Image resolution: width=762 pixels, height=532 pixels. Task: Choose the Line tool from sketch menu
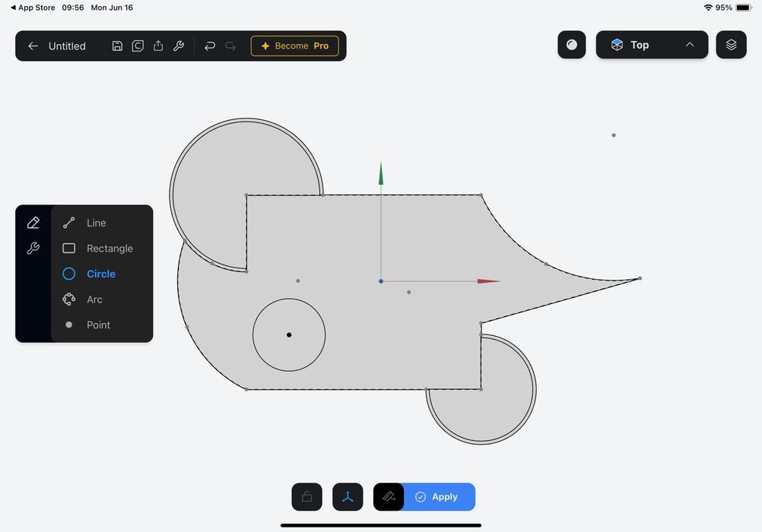point(96,223)
